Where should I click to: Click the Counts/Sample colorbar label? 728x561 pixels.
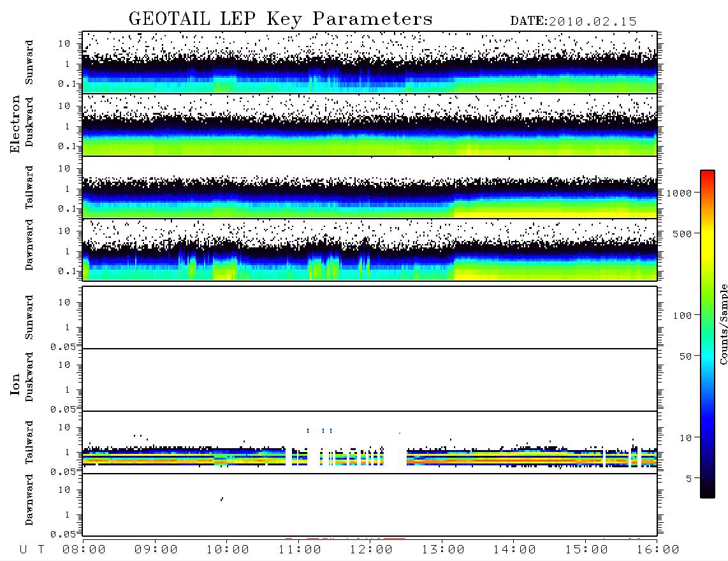coord(723,324)
